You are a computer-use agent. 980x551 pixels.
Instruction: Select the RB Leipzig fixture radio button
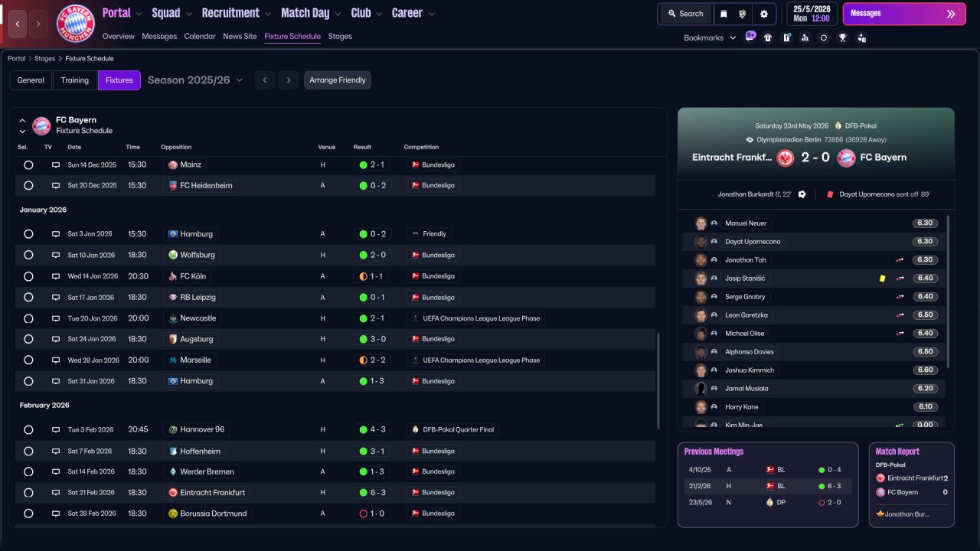(x=28, y=297)
